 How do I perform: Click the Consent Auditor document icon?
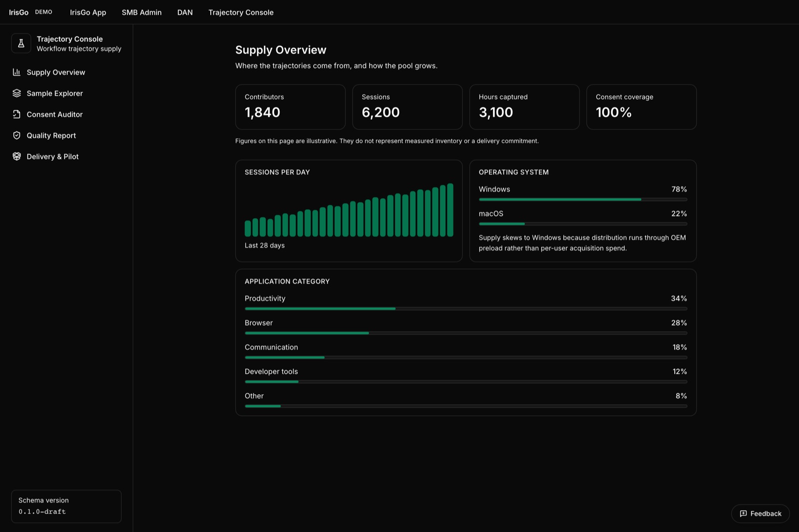[x=16, y=114]
